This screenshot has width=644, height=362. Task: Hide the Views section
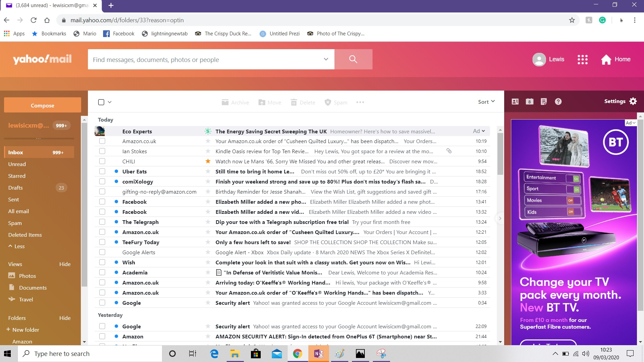click(x=65, y=264)
